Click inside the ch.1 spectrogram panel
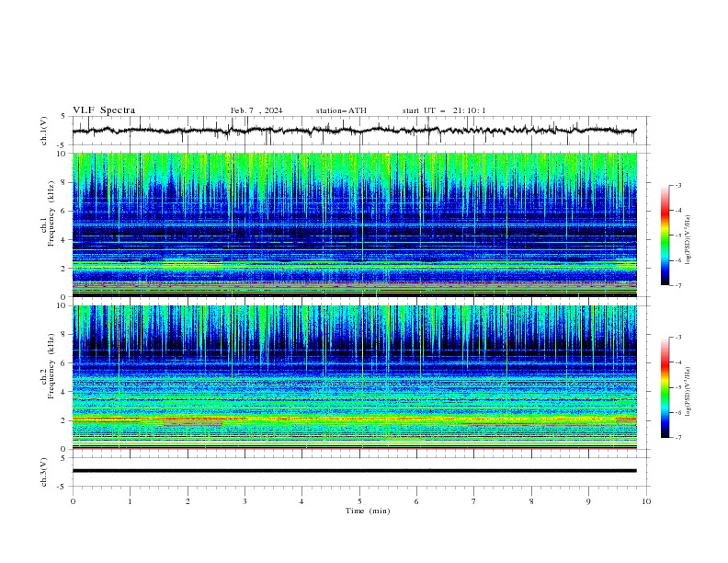728x563 pixels. 354,224
